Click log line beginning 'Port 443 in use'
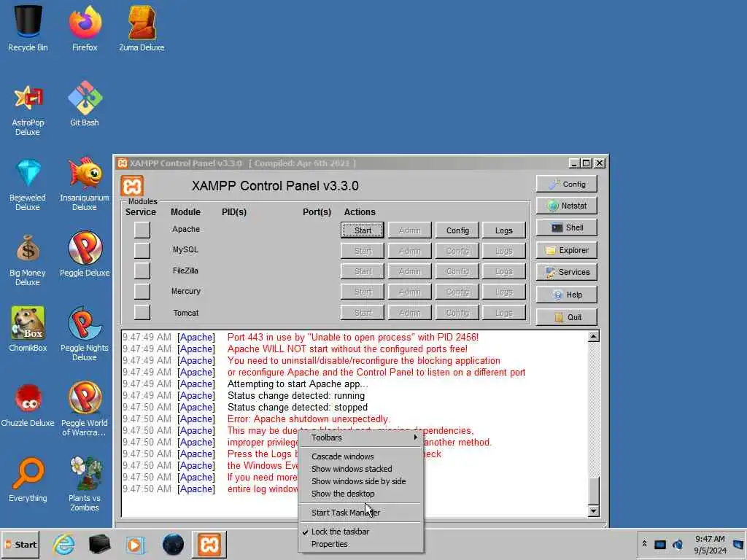This screenshot has height=560, width=747. click(353, 337)
